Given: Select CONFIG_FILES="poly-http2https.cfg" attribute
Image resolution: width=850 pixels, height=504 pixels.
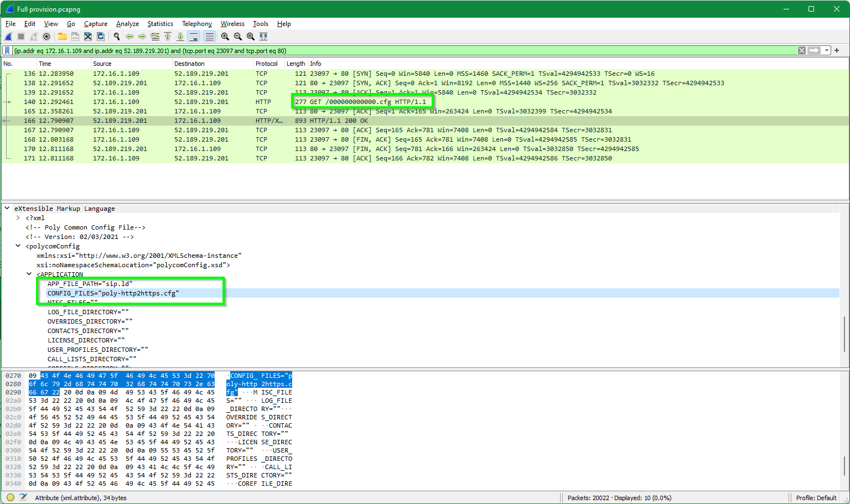Looking at the screenshot, I should tap(113, 293).
